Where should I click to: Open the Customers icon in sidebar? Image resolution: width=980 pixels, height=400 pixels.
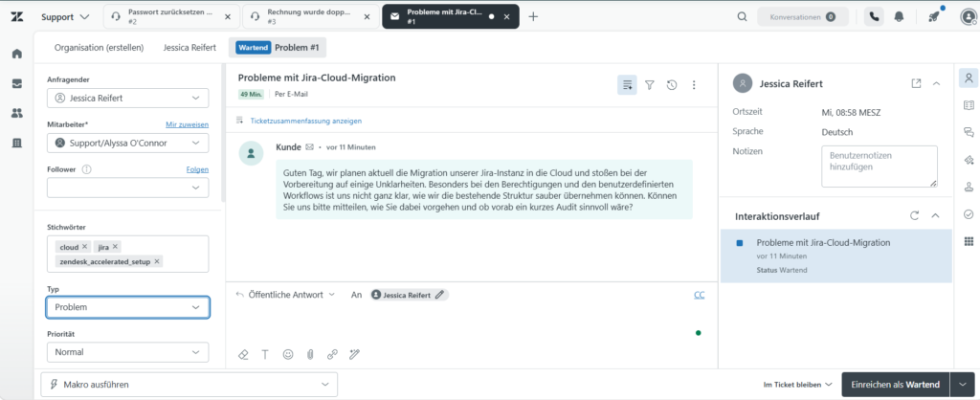17,113
